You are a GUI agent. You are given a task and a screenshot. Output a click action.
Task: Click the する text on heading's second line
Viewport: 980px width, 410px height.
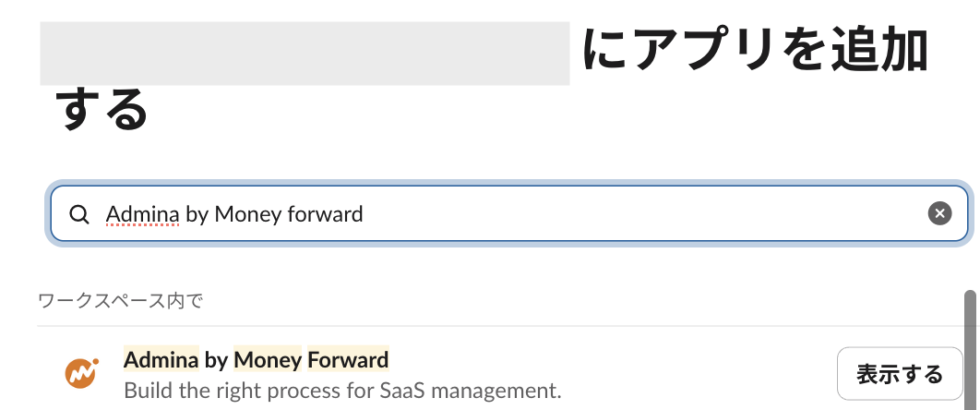tap(101, 109)
